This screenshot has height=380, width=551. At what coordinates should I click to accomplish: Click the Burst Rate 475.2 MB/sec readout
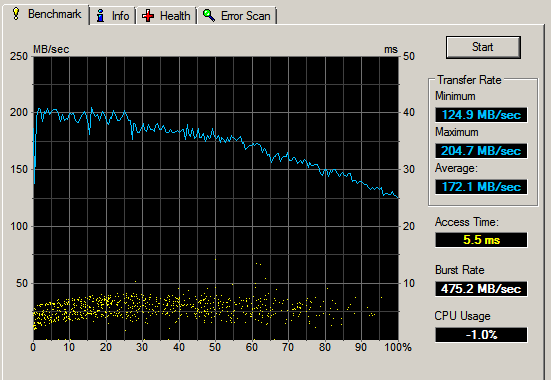[481, 289]
